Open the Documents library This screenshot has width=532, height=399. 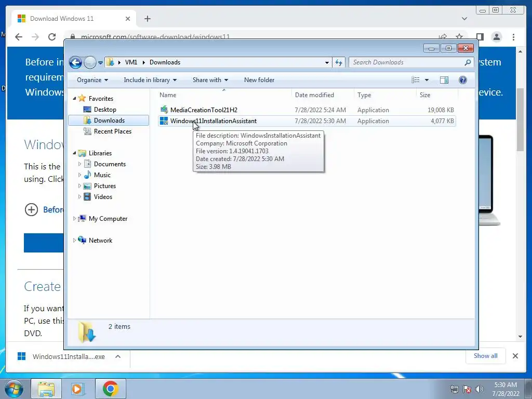click(110, 164)
